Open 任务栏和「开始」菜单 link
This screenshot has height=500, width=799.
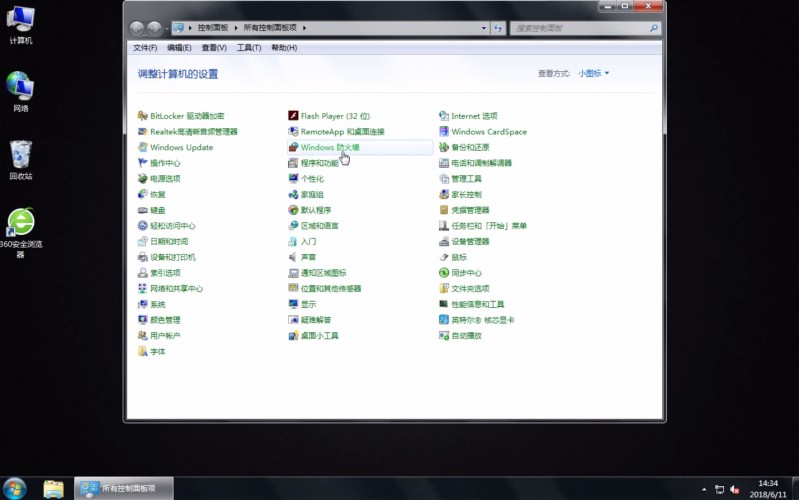(x=489, y=226)
